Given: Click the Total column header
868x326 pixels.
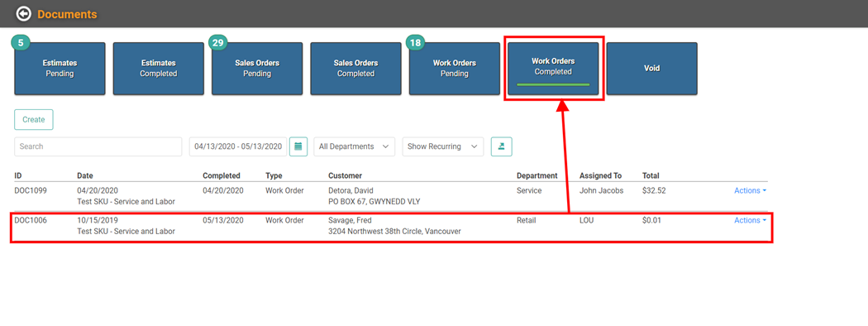Looking at the screenshot, I should (x=651, y=175).
